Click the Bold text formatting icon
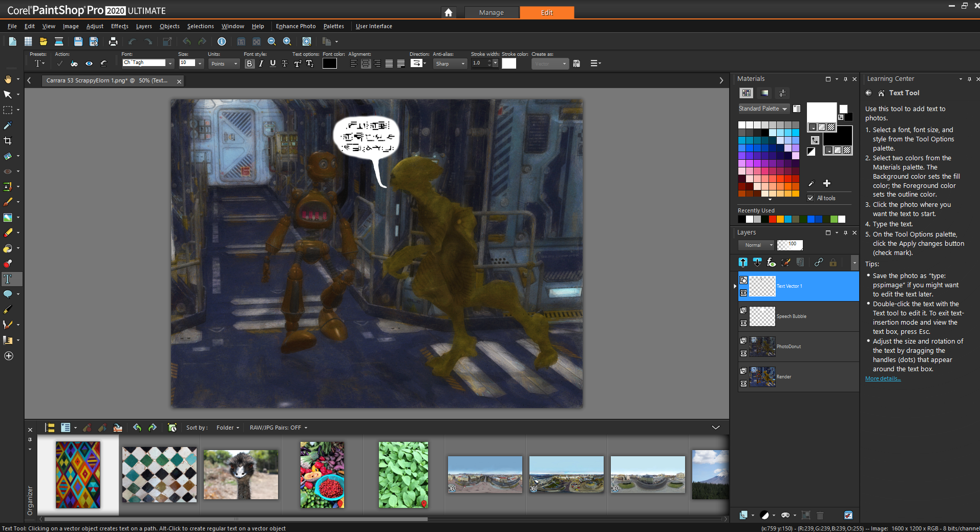 pyautogui.click(x=249, y=63)
